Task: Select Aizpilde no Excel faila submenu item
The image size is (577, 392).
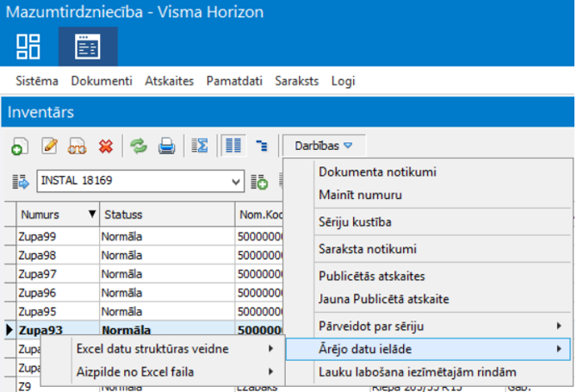Action: pyautogui.click(x=163, y=372)
